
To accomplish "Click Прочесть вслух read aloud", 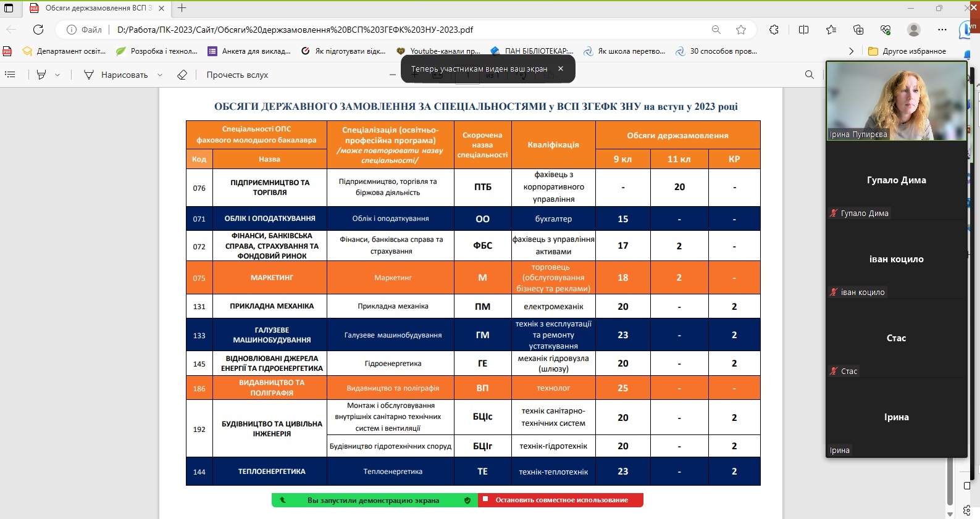I will (237, 75).
